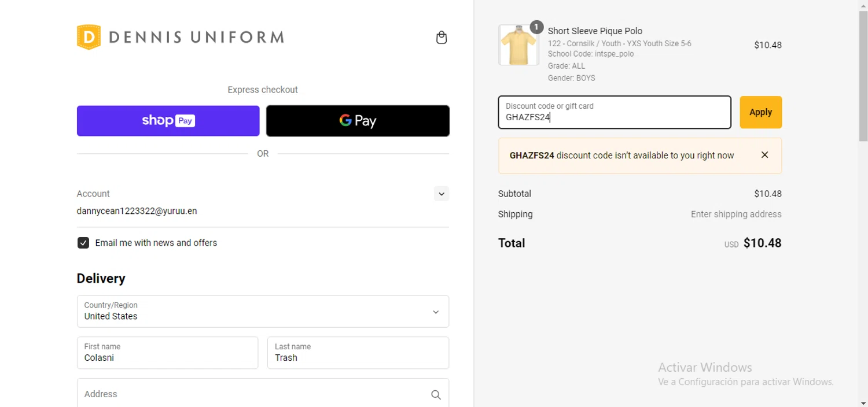
Task: Open the shopping bag cart icon
Action: (442, 38)
